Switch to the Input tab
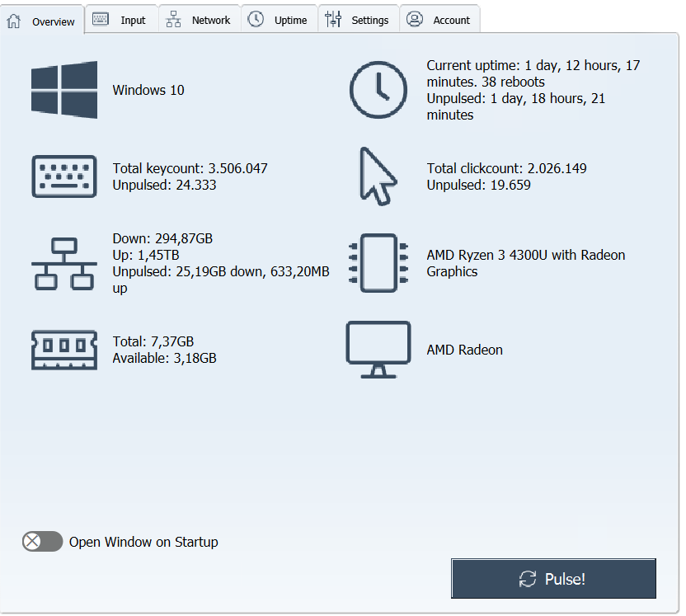The width and height of the screenshot is (686, 616). (121, 19)
